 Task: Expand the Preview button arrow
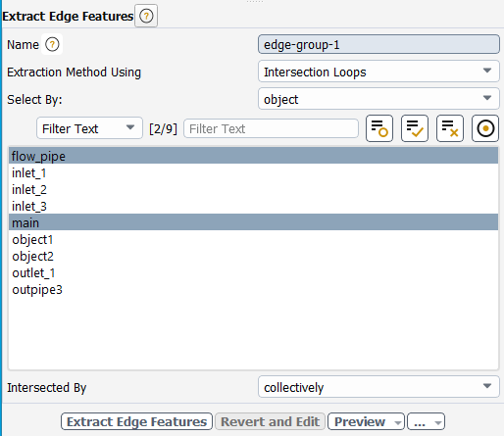tap(398, 422)
